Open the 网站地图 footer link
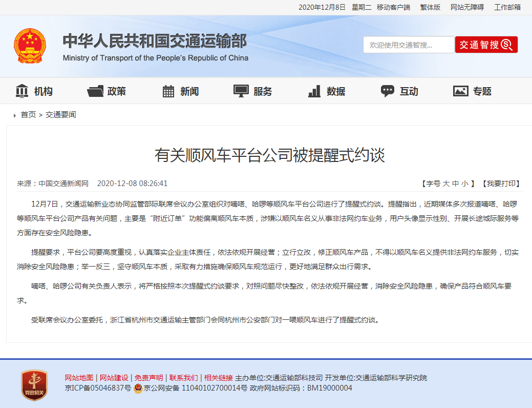This screenshot has height=408, width=532. point(79,378)
